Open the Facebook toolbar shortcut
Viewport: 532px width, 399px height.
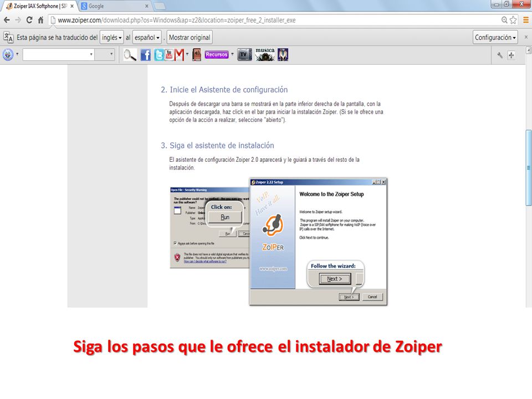[146, 55]
